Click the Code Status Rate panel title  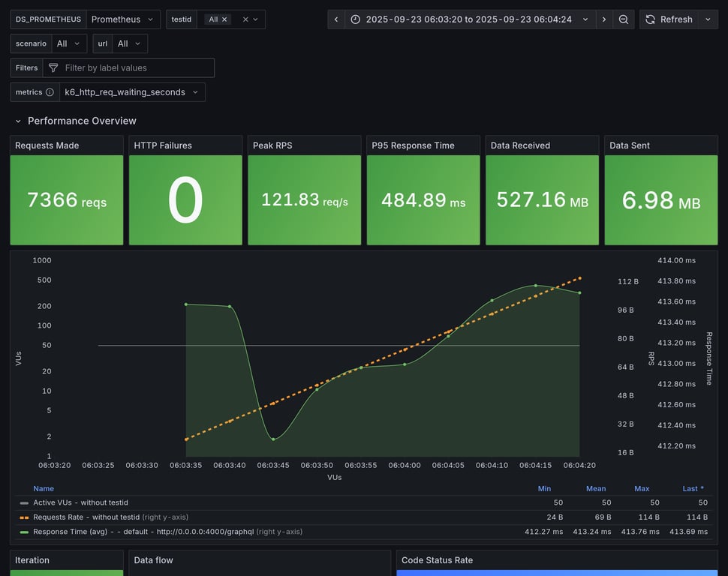click(437, 560)
